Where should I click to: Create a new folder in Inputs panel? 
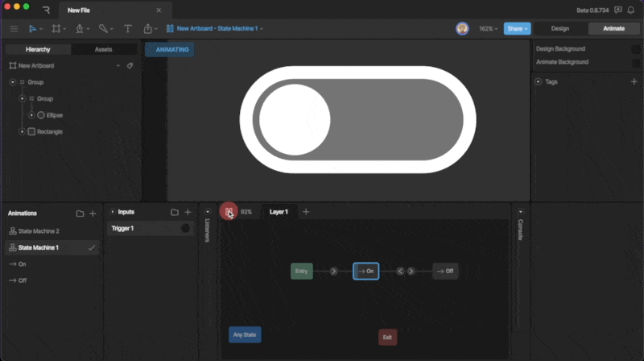coord(174,212)
